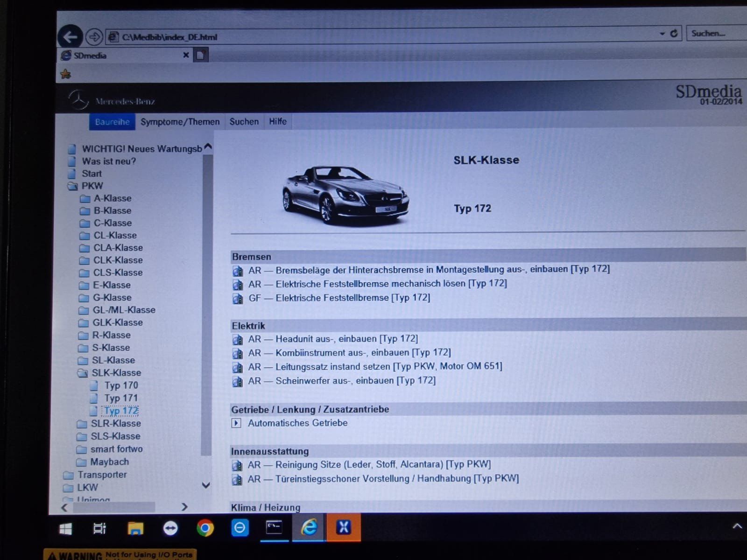Switch to the Symptome/Themen tab

(180, 122)
